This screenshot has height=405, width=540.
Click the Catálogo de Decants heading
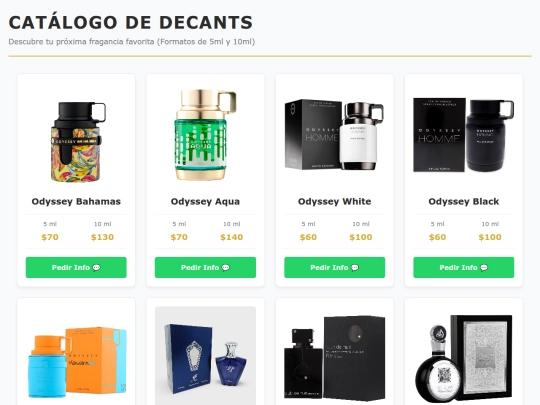[131, 22]
